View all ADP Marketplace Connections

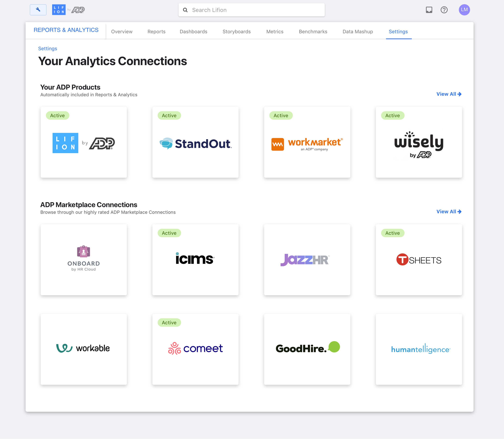coord(449,212)
